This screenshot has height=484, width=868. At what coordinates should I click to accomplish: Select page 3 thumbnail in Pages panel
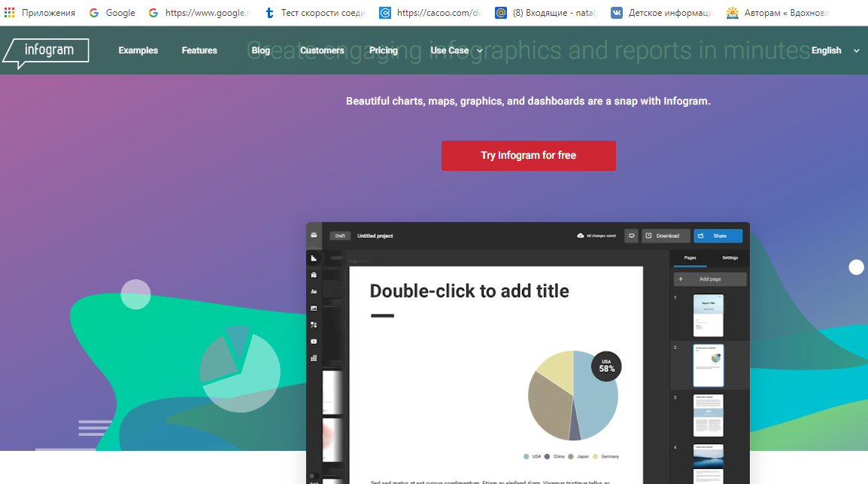pyautogui.click(x=709, y=416)
